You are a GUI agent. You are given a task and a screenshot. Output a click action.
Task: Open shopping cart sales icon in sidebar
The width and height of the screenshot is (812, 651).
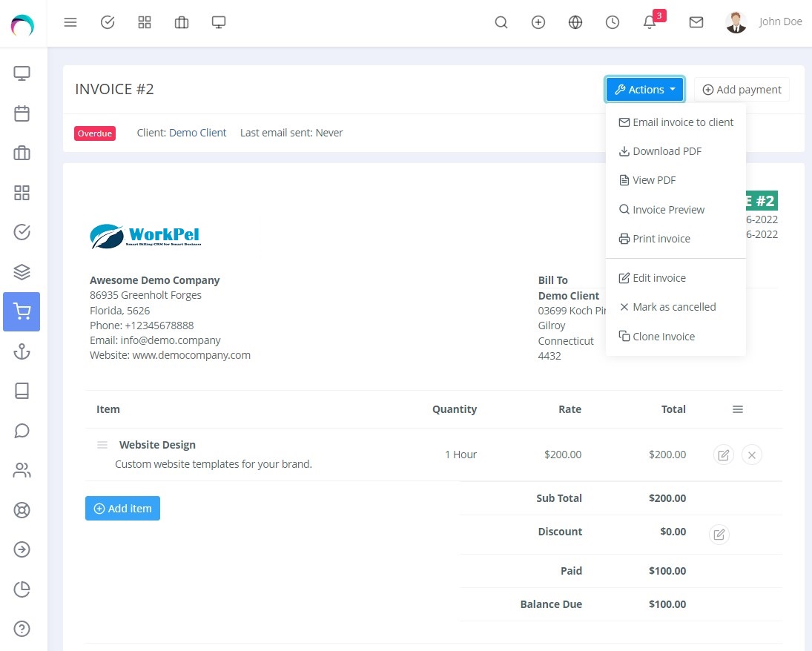(22, 311)
